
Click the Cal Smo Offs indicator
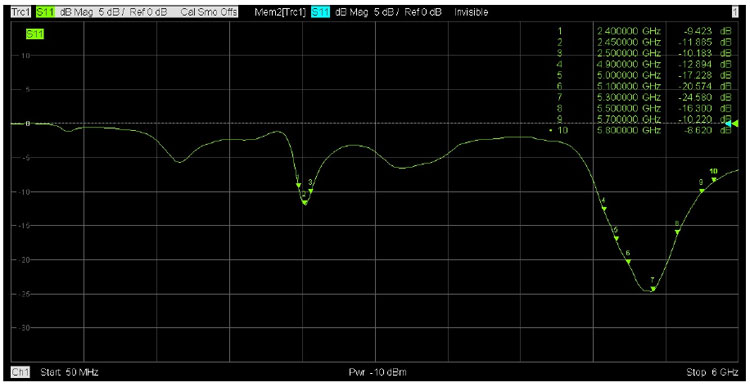click(x=209, y=12)
